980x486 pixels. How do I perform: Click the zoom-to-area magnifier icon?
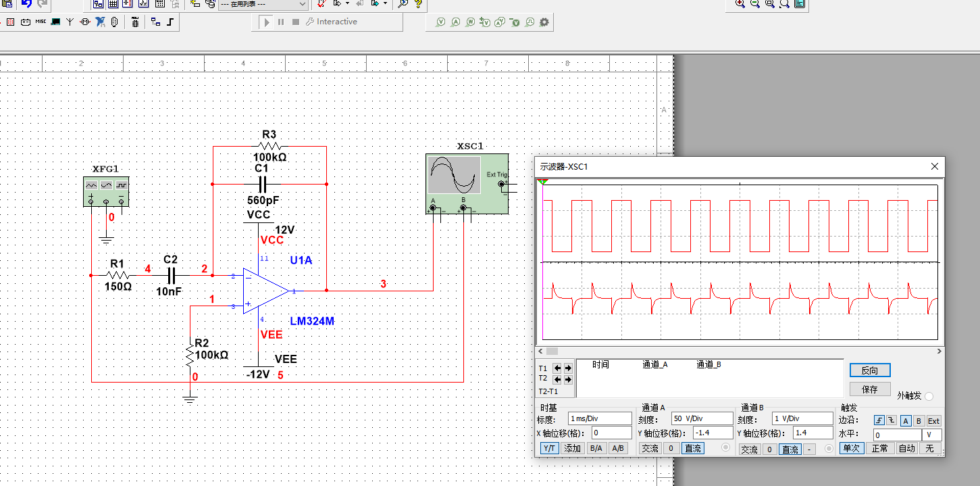770,4
